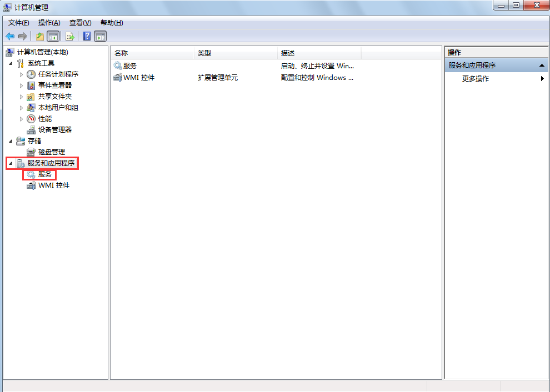Image resolution: width=550 pixels, height=392 pixels.
Task: Click the forward navigation arrow icon
Action: 22,36
